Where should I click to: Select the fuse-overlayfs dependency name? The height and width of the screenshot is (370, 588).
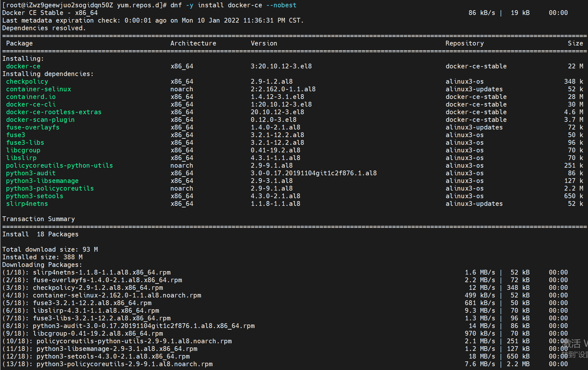click(33, 127)
